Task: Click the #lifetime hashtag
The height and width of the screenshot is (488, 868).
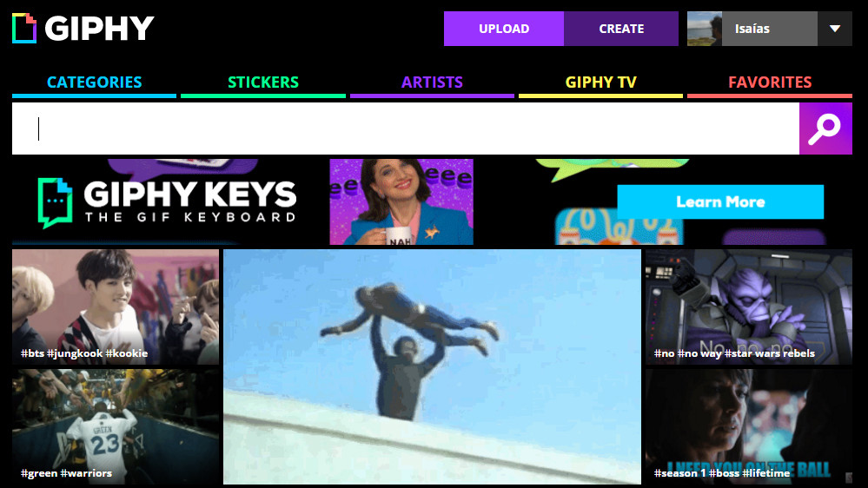Action: [766, 473]
